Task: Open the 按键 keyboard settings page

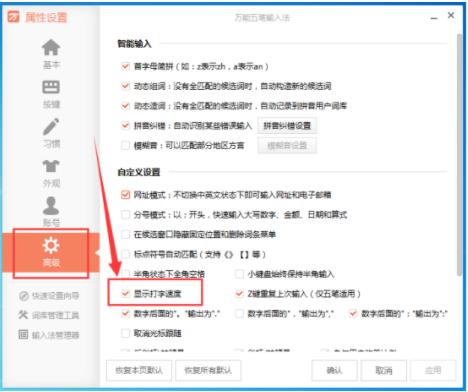Action: 51,94
